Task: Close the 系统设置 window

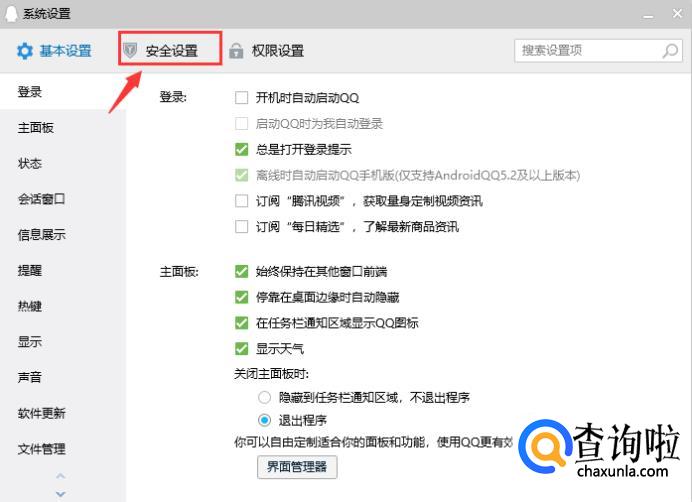Action: pos(677,14)
